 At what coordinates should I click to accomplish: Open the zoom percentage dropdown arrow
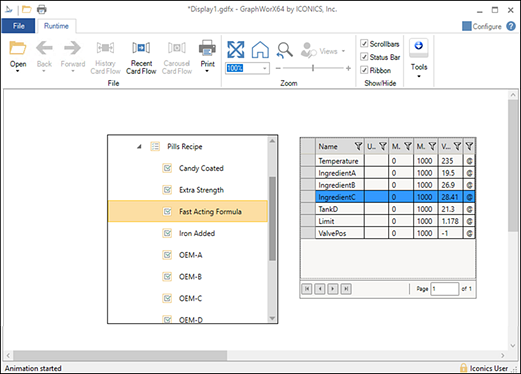coord(264,68)
